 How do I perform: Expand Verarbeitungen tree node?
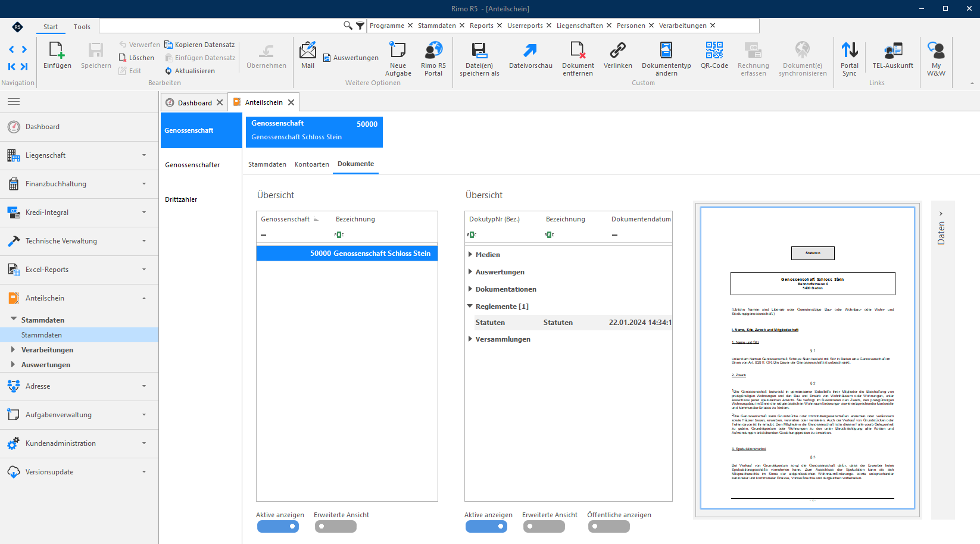pyautogui.click(x=13, y=350)
